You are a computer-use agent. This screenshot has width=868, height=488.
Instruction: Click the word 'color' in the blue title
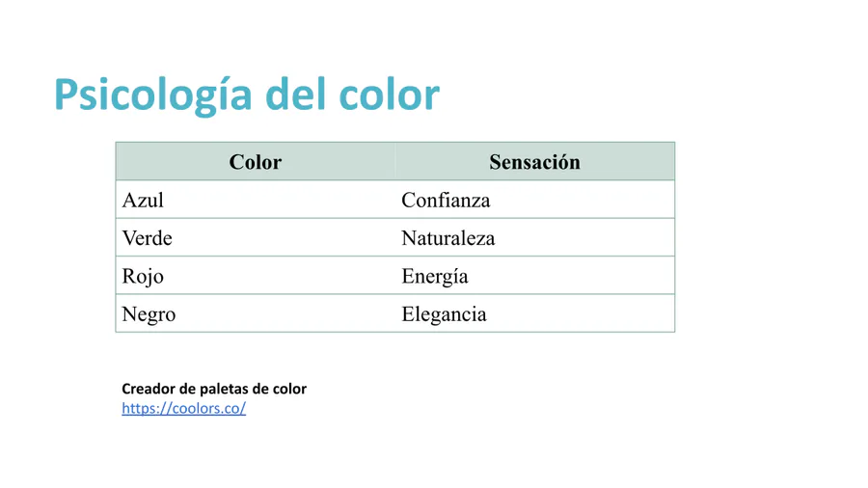(x=389, y=95)
